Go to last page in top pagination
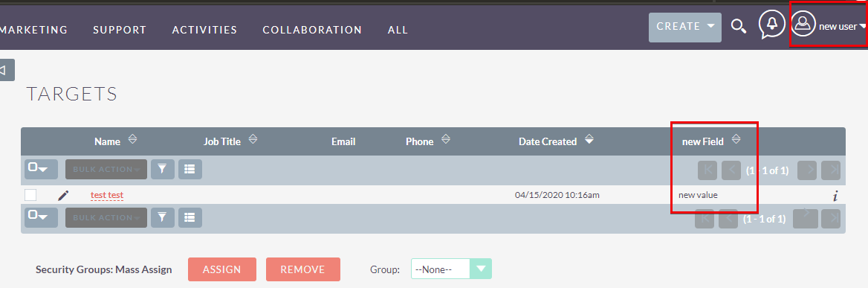Viewport: 868px width, 288px height. click(x=831, y=170)
